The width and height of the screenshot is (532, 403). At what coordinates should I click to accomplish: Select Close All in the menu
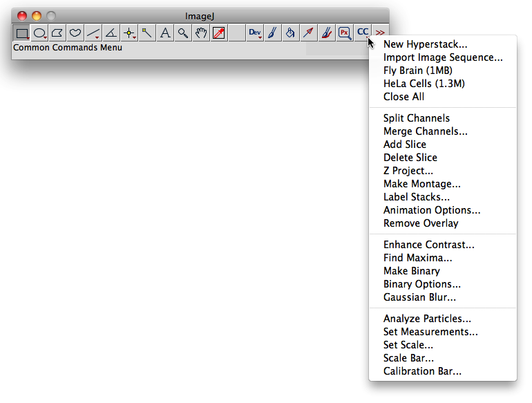[x=443, y=97]
